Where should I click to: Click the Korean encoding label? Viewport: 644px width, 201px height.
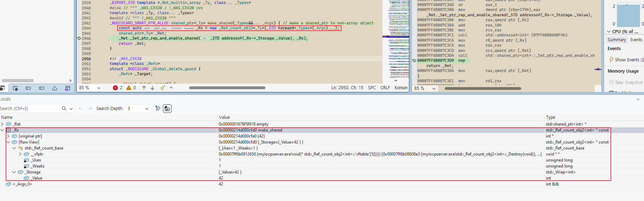(401, 88)
